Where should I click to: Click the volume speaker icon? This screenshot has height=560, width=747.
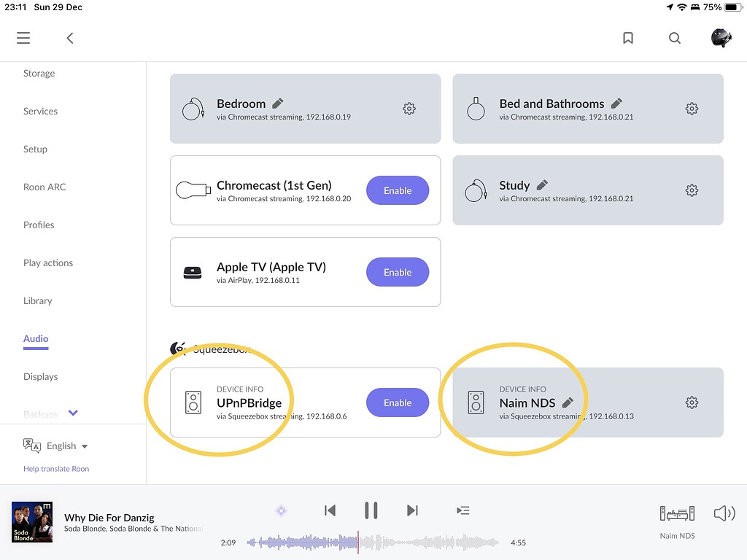(x=724, y=513)
